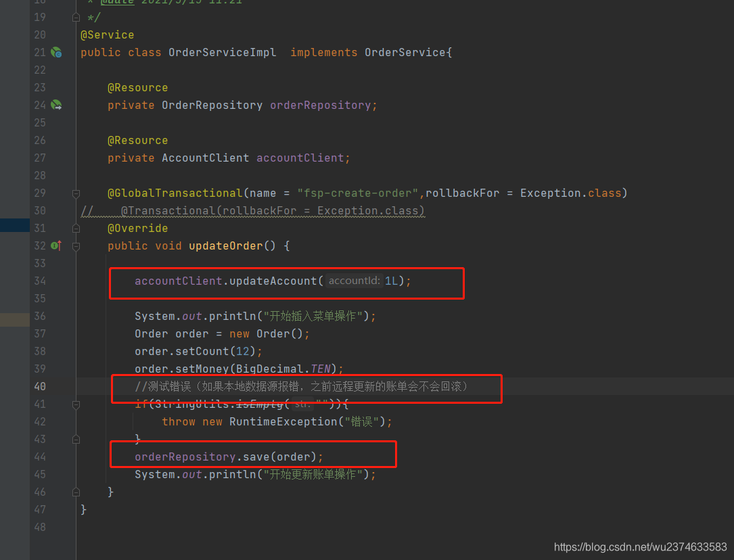Click the method end fold marker on line 46
Viewport: 734px width, 560px height.
click(76, 492)
